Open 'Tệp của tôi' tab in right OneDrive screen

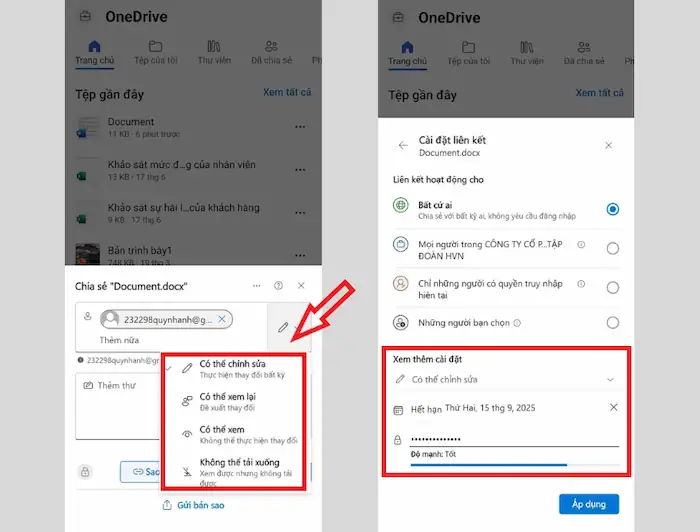(469, 54)
